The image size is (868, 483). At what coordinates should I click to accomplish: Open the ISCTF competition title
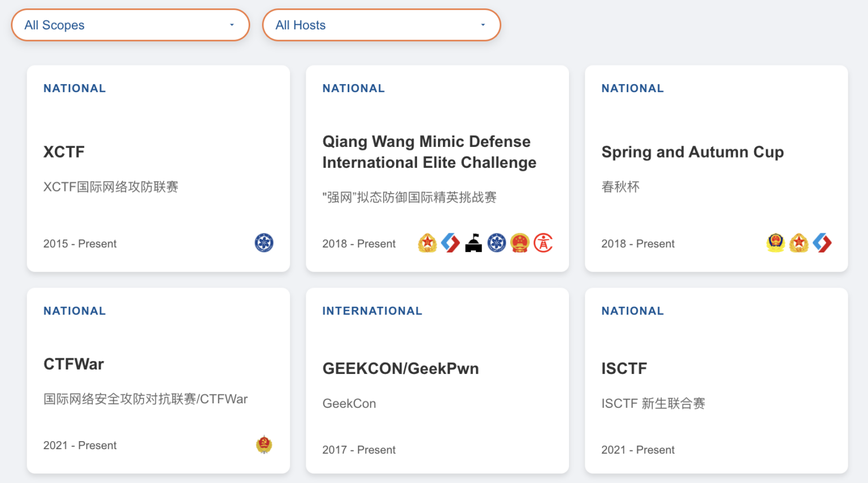[x=624, y=368]
